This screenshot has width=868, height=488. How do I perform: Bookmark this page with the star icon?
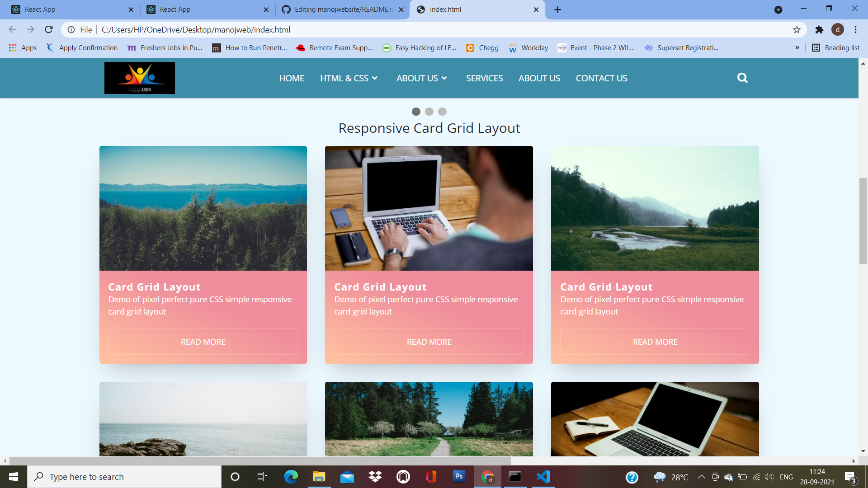797,30
